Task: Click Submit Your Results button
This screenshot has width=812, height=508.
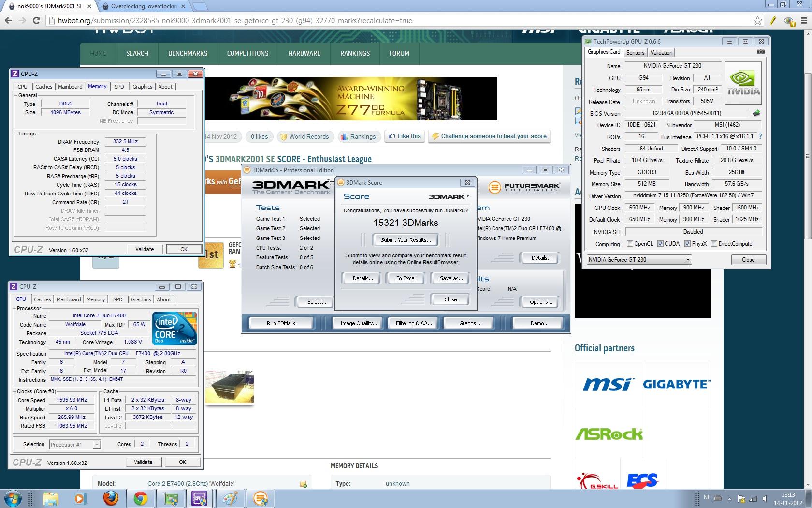Action: point(406,240)
